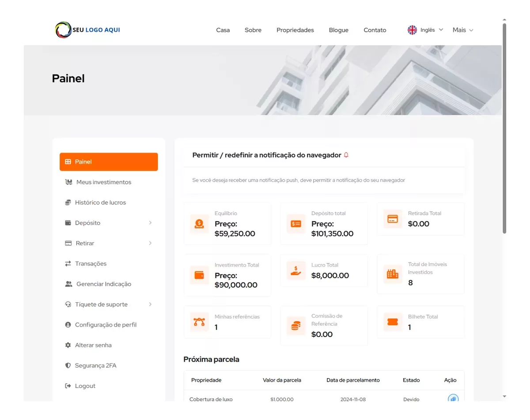Viewport: 530px width, 420px height.
Task: Open Propriedades in the top navigation
Action: pyautogui.click(x=295, y=30)
